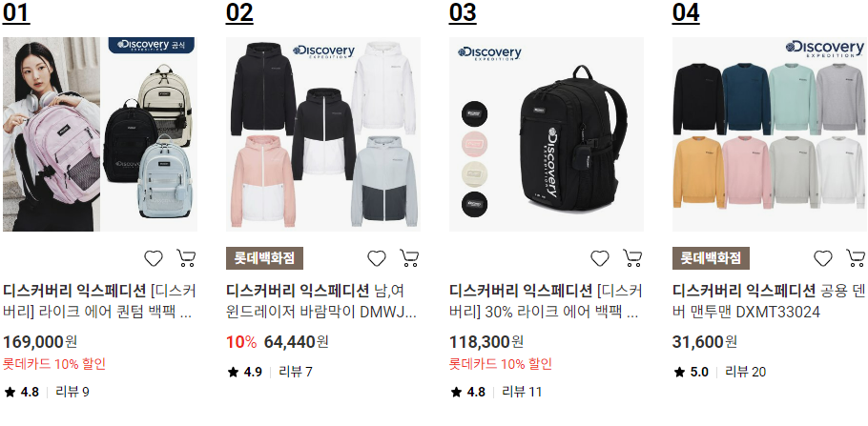The height and width of the screenshot is (426, 868).
Task: Click heart icon for product 03
Action: pyautogui.click(x=600, y=258)
